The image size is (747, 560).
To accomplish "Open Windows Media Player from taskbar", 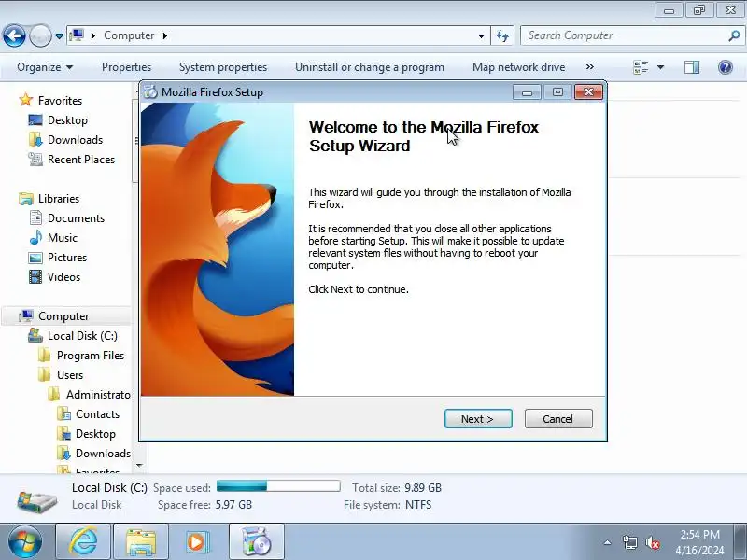I will [197, 542].
